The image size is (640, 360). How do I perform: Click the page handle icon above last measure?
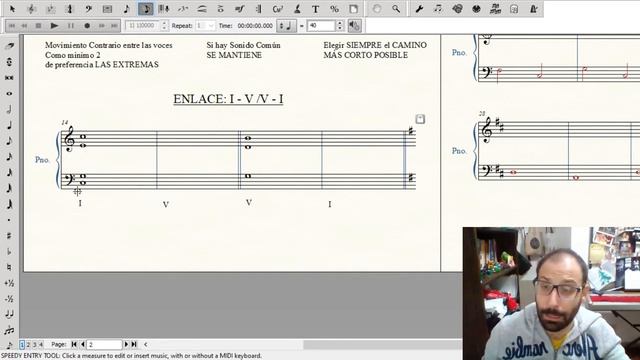[x=420, y=119]
